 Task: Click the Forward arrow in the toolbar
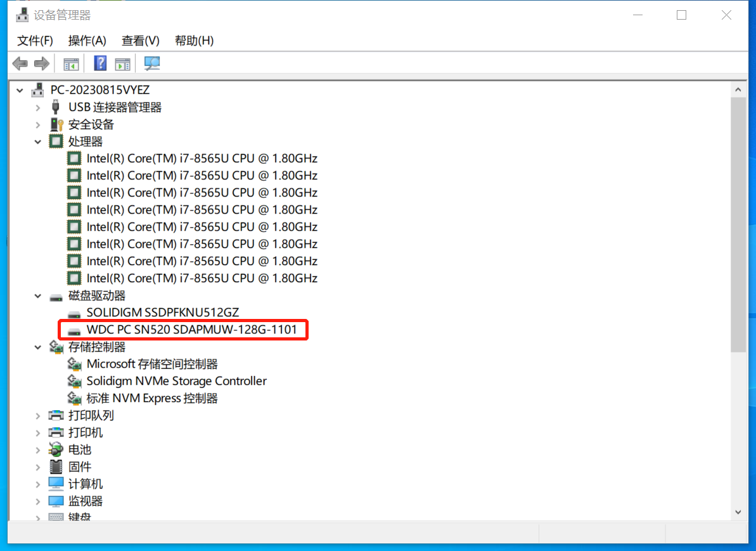[42, 63]
